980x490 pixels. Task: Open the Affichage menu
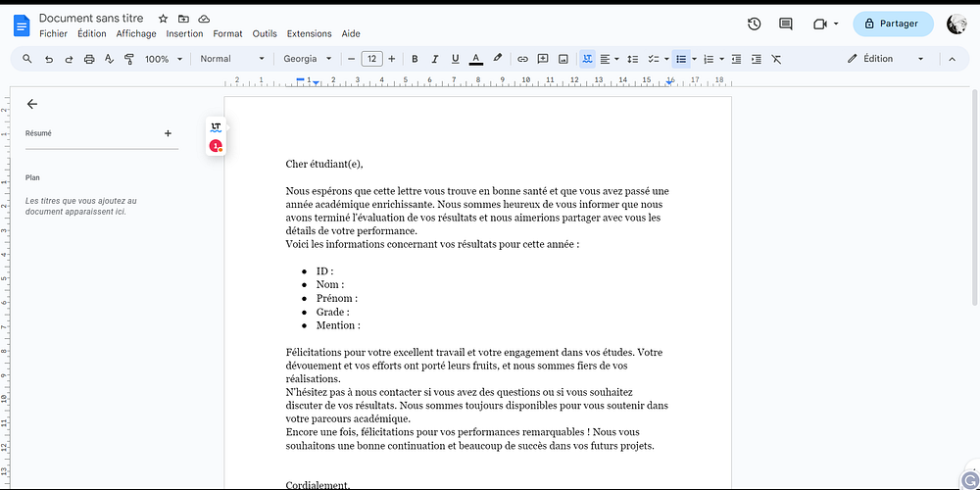click(136, 33)
